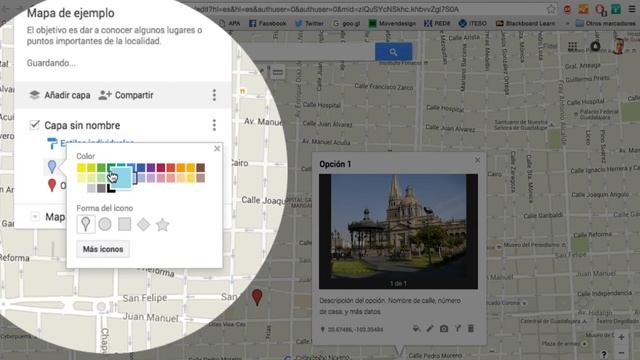Open the ITESO bookmark
The width and height of the screenshot is (640, 360).
click(x=473, y=23)
